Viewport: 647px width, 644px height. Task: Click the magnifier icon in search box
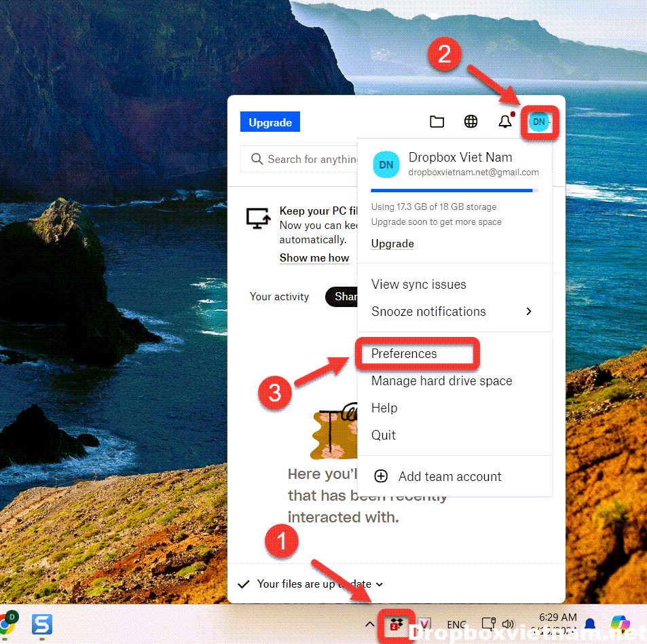(257, 159)
